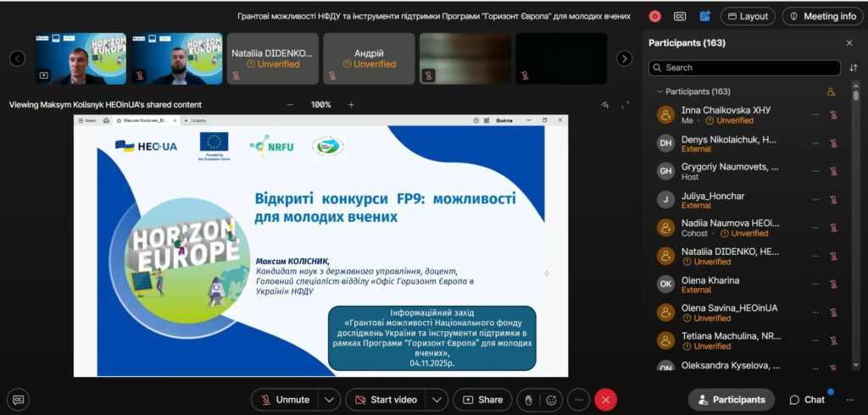Open the Layout menu
This screenshot has width=868, height=415.
point(748,16)
